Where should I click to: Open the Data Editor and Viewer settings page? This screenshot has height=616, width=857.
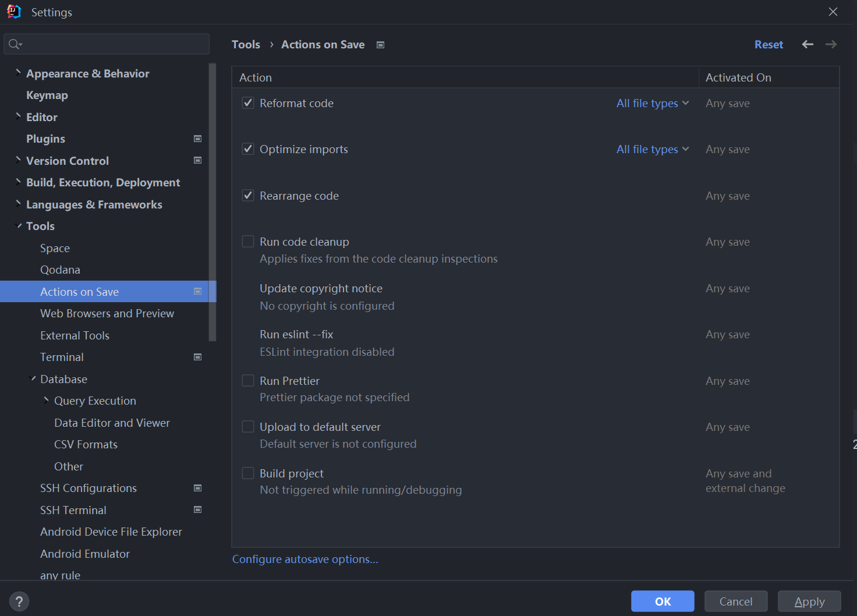coord(111,423)
